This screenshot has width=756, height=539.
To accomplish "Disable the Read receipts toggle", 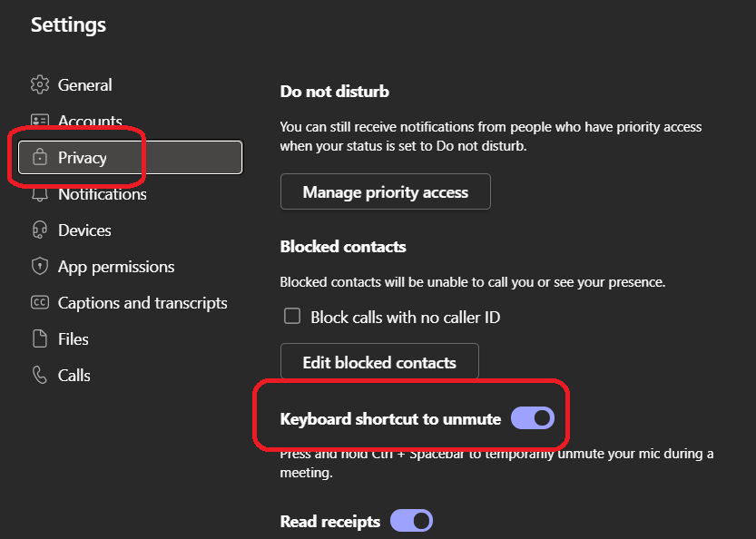I will click(411, 521).
